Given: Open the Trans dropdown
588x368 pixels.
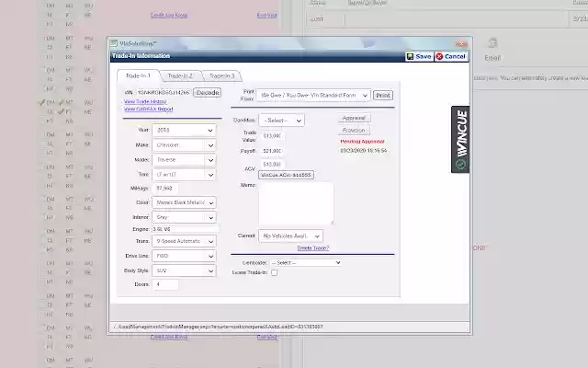Looking at the screenshot, I should (x=184, y=241).
